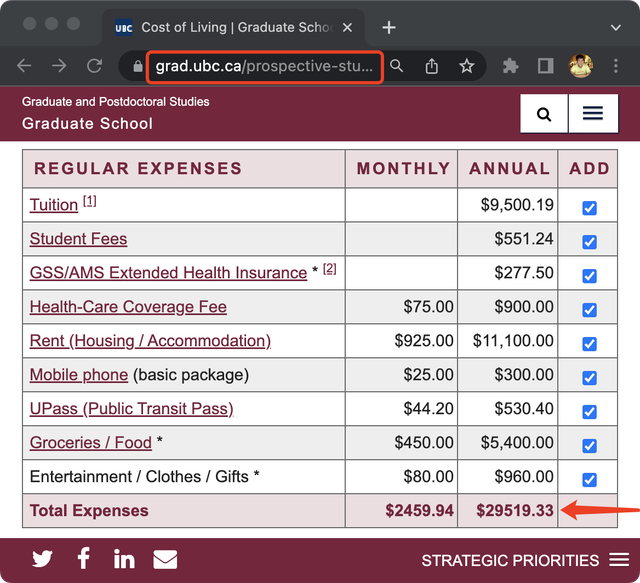
Task: Expand the tab search chevron
Action: click(616, 28)
